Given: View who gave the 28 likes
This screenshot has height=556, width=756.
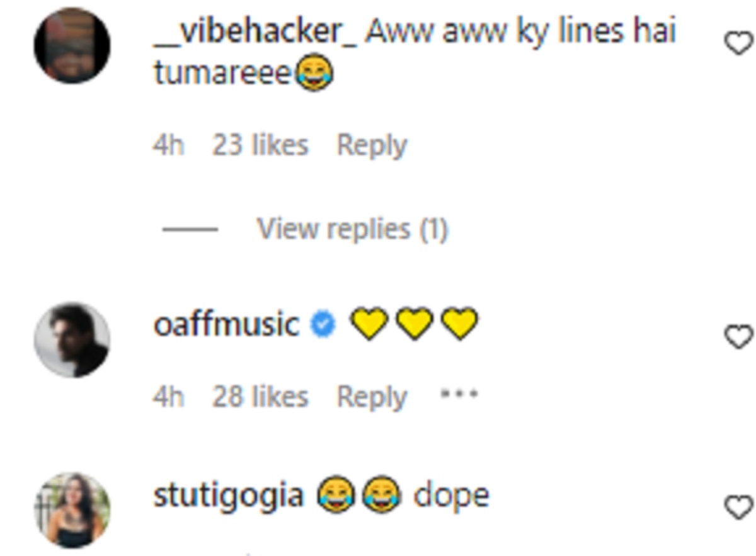Looking at the screenshot, I should coord(260,397).
